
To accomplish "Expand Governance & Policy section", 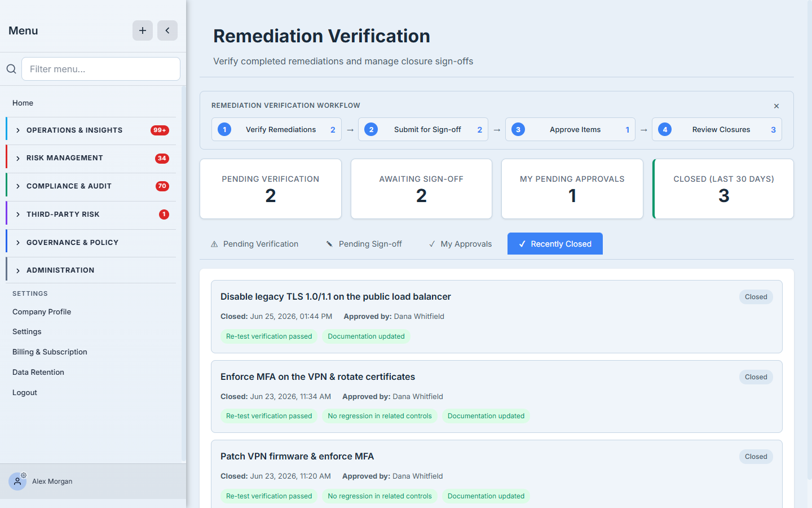I will pyautogui.click(x=91, y=243).
